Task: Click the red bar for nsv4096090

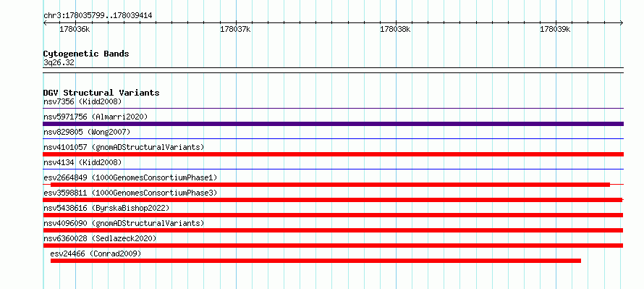Action: point(333,230)
